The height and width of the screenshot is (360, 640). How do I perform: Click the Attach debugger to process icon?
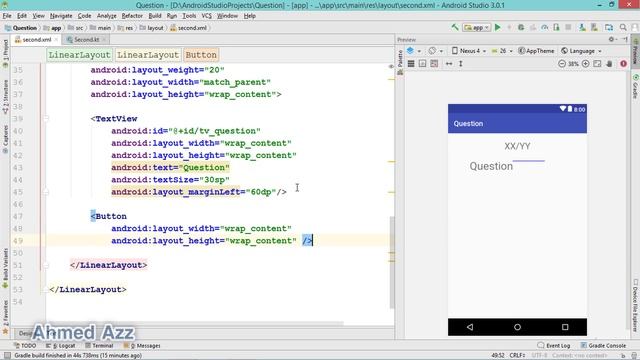tap(556, 27)
